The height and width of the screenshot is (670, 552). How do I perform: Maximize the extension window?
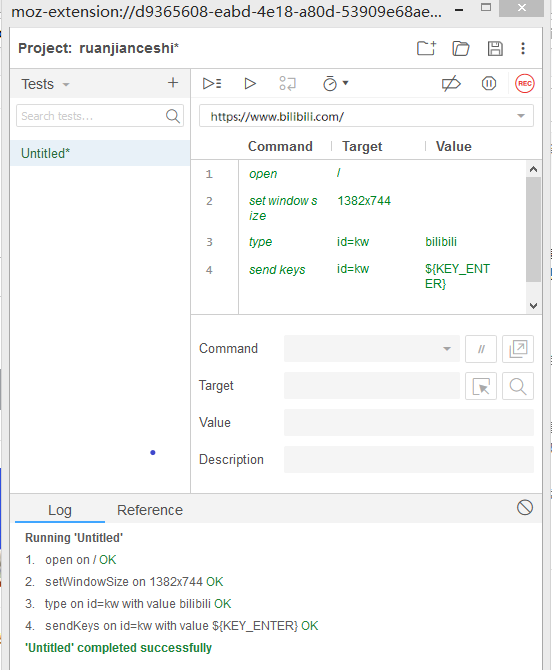[x=486, y=8]
